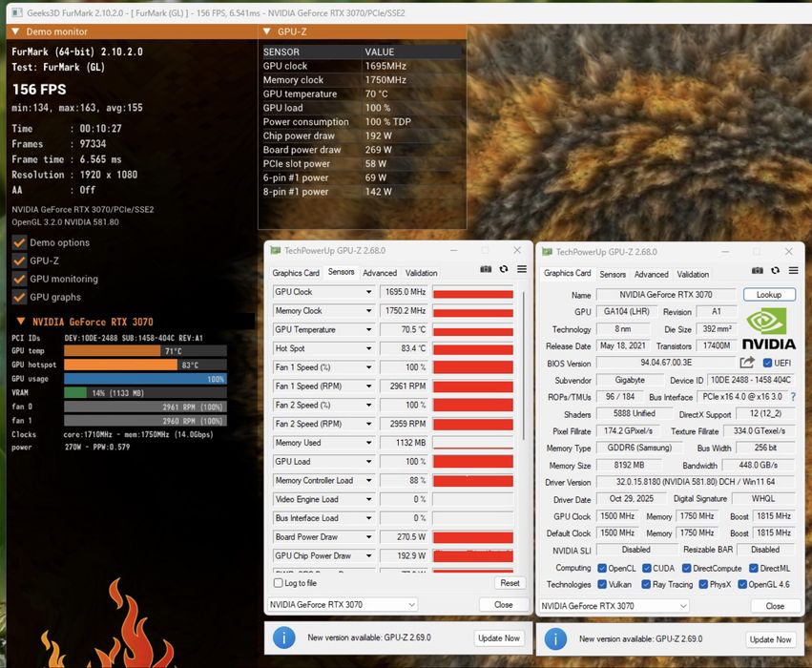812x668 pixels.
Task: Click the Reset button in Sensors window
Action: [510, 583]
